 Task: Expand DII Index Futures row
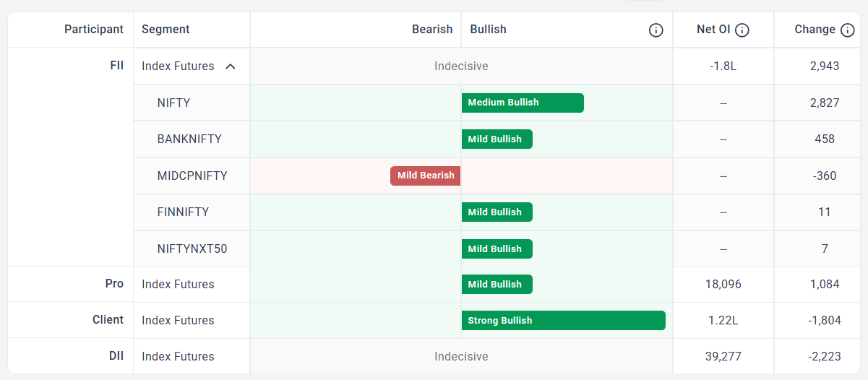tap(178, 357)
